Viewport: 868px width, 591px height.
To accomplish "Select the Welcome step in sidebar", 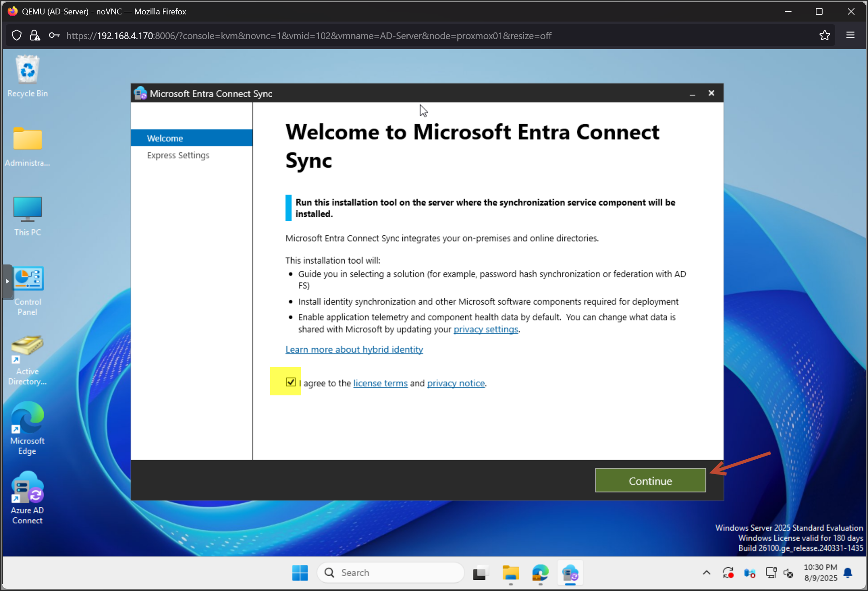I will pyautogui.click(x=165, y=138).
